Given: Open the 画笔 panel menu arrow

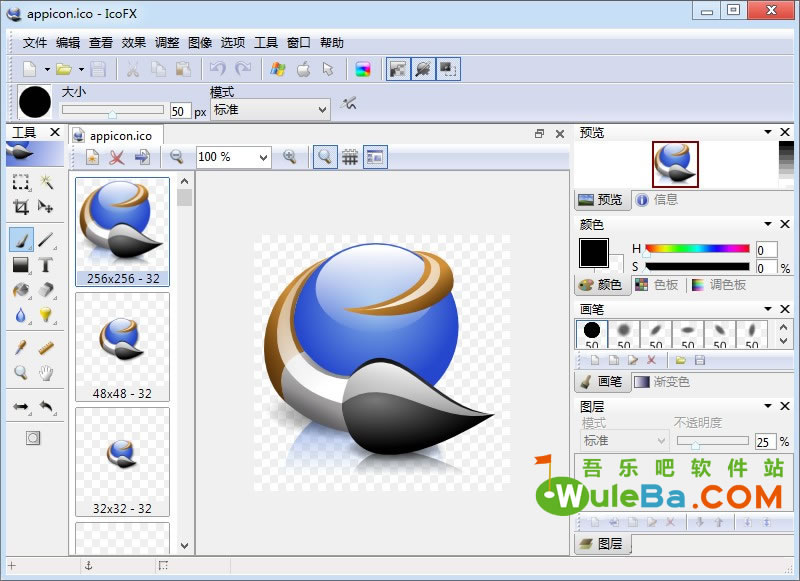Looking at the screenshot, I should coord(767,309).
